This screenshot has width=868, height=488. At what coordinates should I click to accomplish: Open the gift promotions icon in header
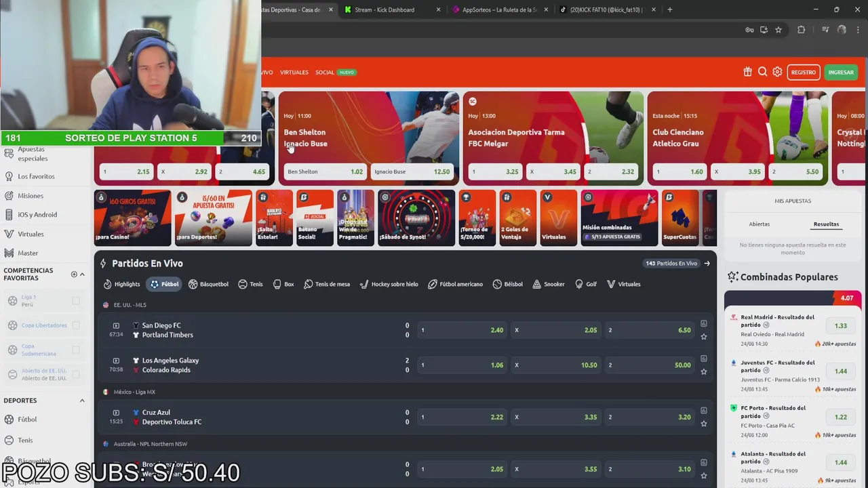747,72
